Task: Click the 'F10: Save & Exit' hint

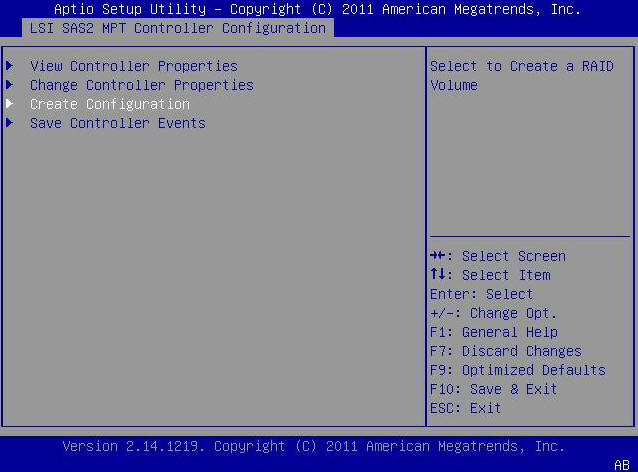Action: (493, 389)
